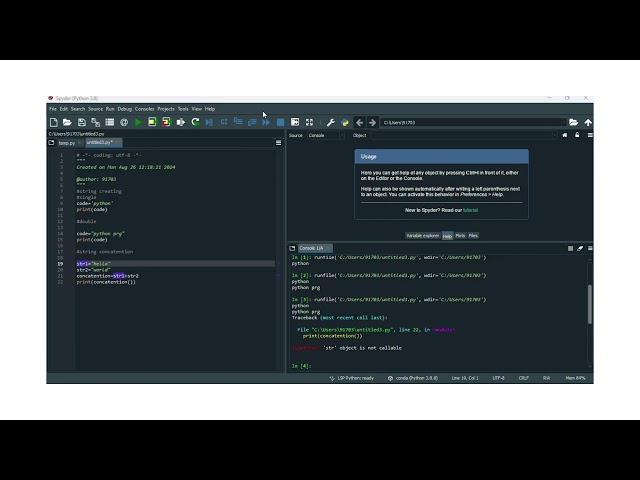Open the Source menu
The width and height of the screenshot is (640, 480).
(x=95, y=109)
